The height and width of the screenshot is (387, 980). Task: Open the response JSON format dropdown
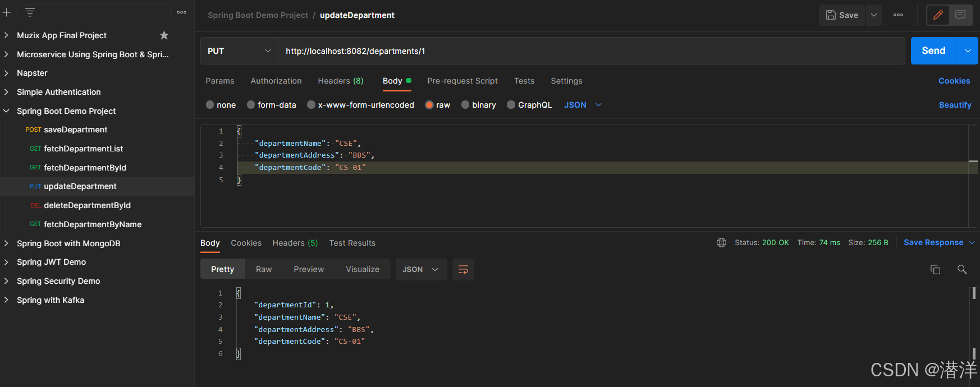coord(421,270)
